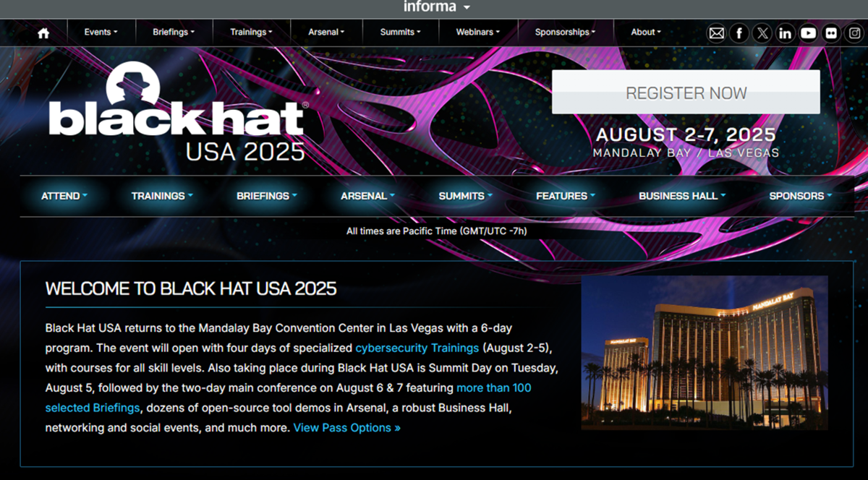Open the top Briefings dropdown menu

coord(173,32)
